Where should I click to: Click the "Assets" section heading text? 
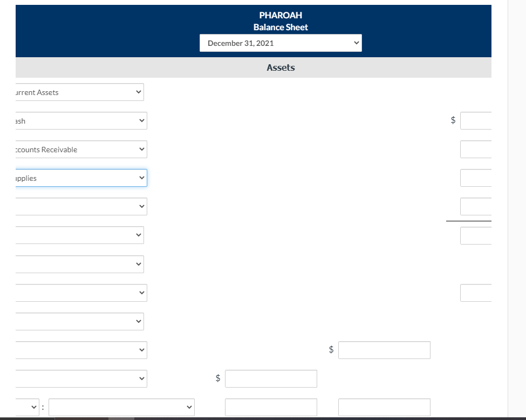[281, 67]
